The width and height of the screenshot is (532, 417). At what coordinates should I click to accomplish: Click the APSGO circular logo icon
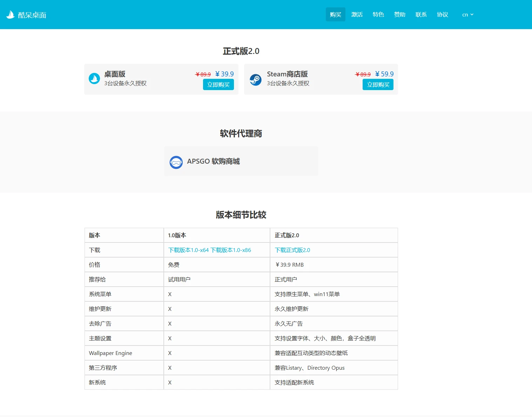point(176,162)
